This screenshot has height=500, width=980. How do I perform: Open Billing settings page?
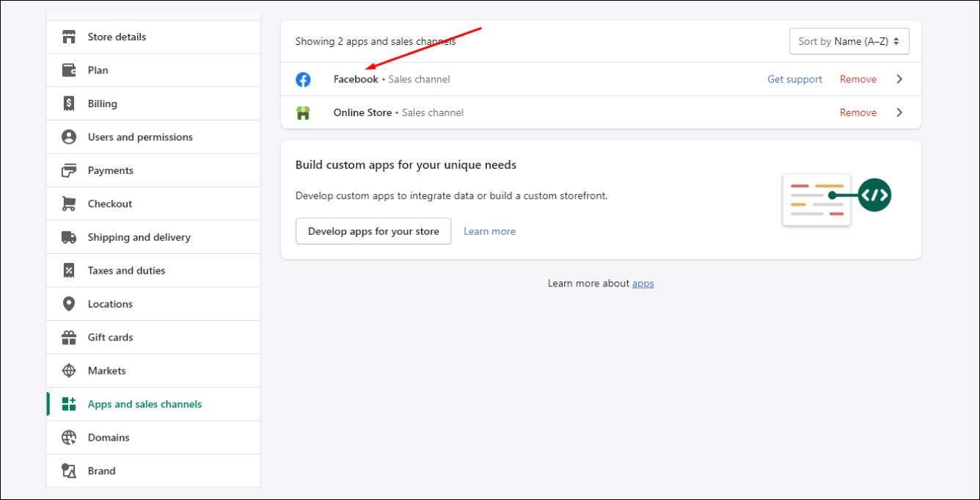click(153, 104)
